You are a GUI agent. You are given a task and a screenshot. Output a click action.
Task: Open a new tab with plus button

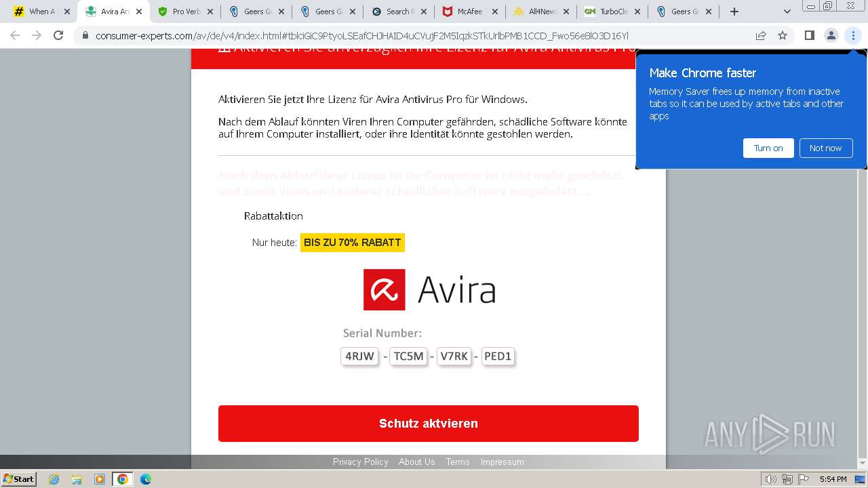tap(734, 12)
